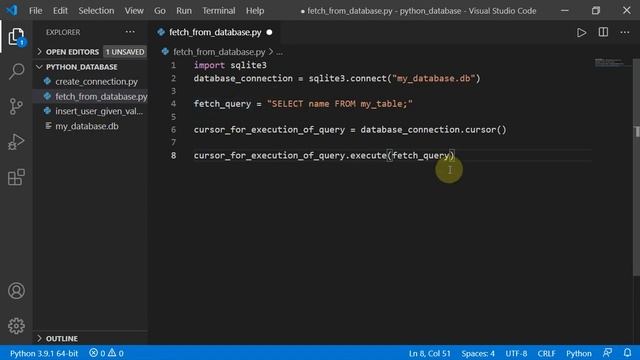
Task: Click unsaved dot on fetch_from_database.py tab
Action: [269, 32]
